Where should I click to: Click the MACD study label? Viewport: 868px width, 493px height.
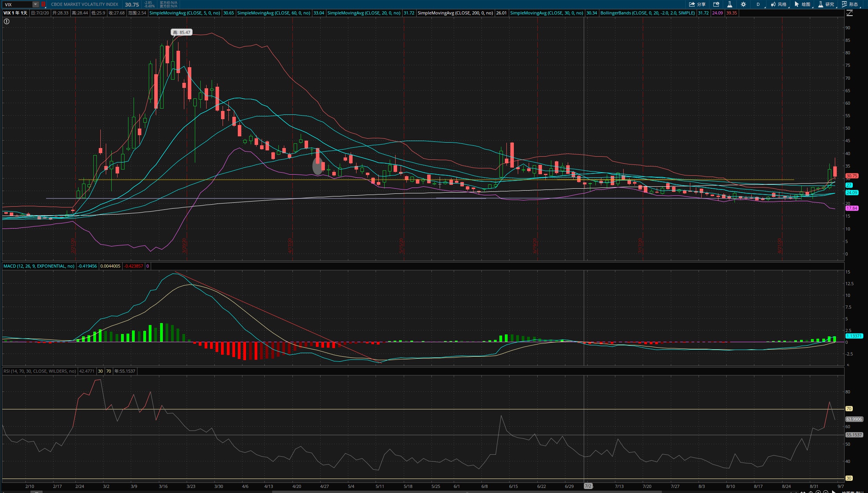(x=39, y=266)
